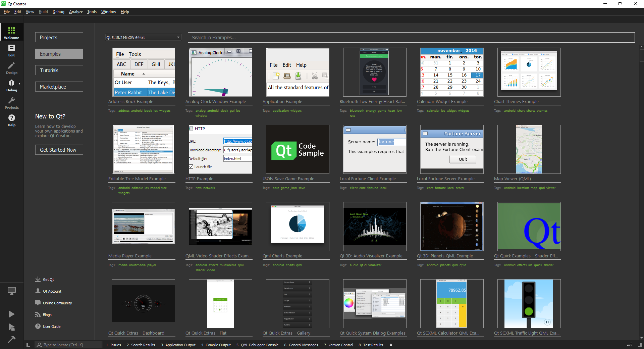Open the kit selector monitor icon
Image resolution: width=644 pixels, height=349 pixels.
[12, 291]
